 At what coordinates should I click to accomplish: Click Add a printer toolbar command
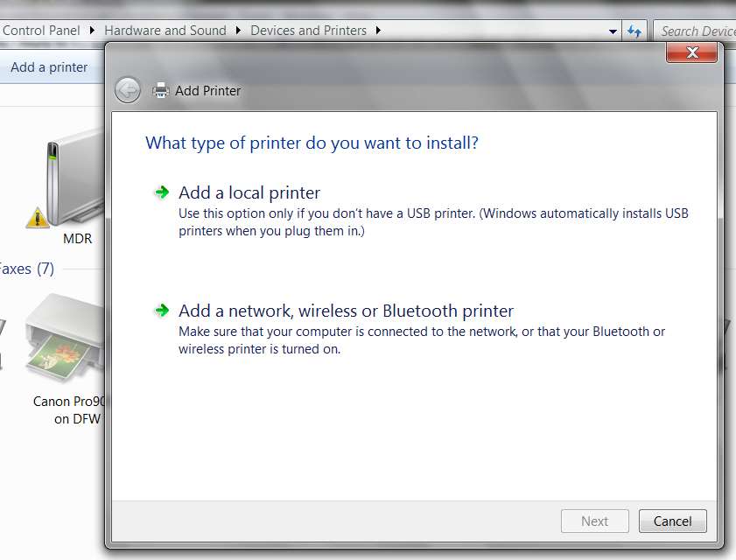(49, 67)
